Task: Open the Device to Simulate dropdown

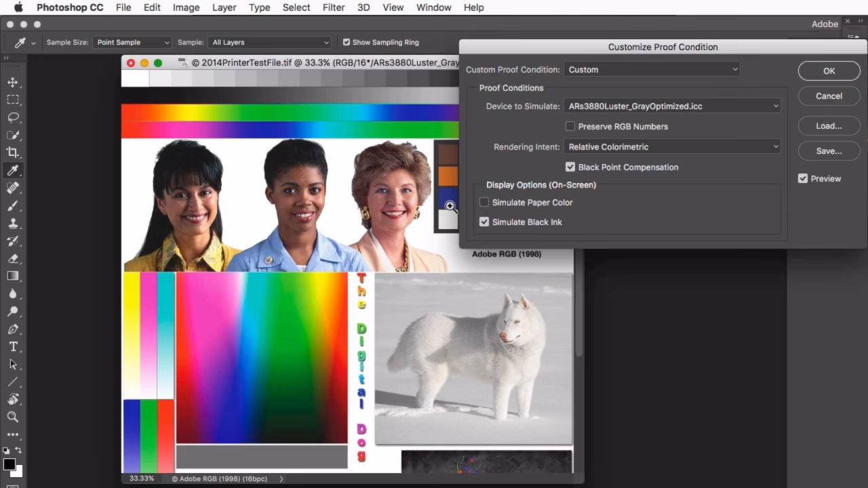Action: click(671, 106)
